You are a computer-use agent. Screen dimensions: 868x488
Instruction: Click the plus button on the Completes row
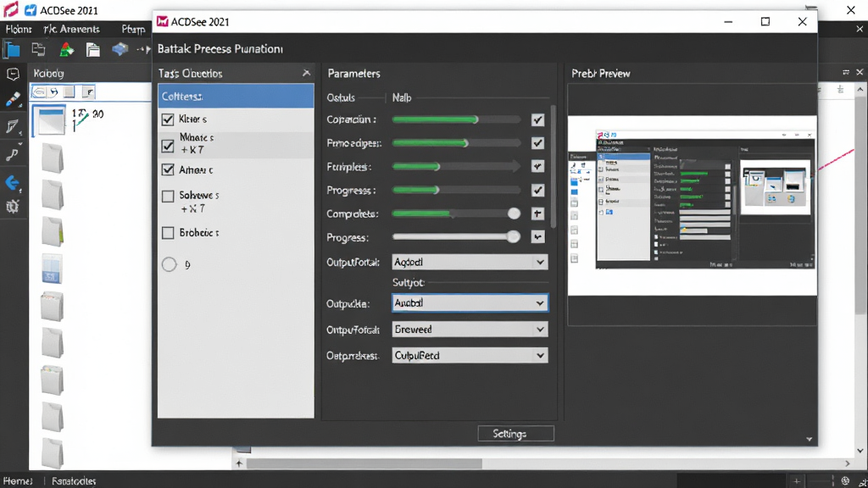[x=537, y=213]
